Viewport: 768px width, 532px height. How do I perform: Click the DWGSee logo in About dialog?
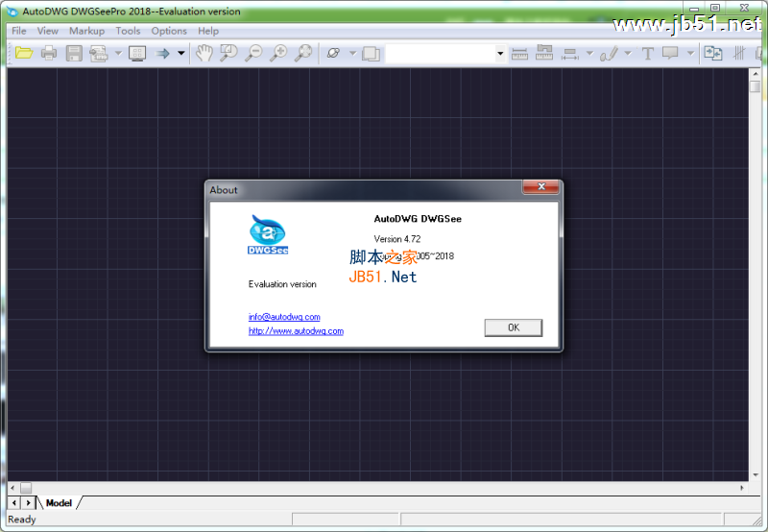point(268,234)
